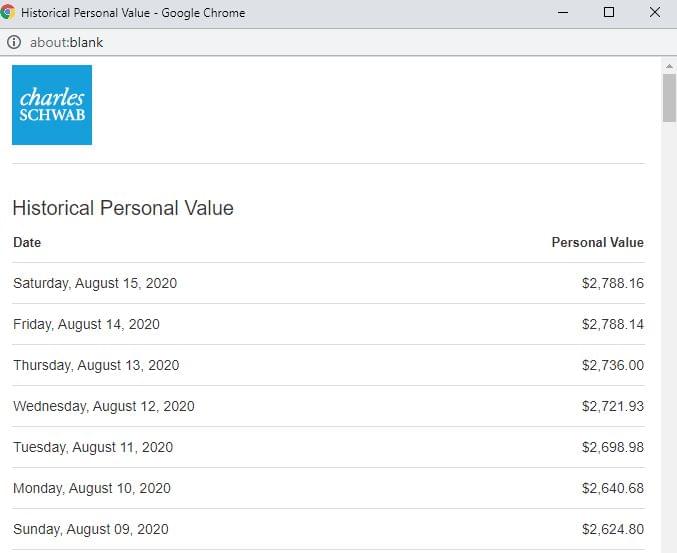
Task: Click the Friday, August 14, 2020 date
Action: tap(86, 325)
